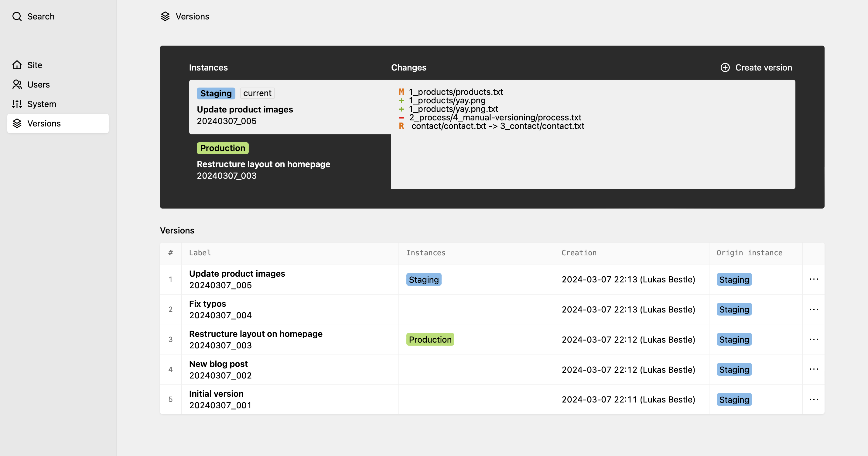
Task: Click the Users people icon
Action: (x=17, y=84)
